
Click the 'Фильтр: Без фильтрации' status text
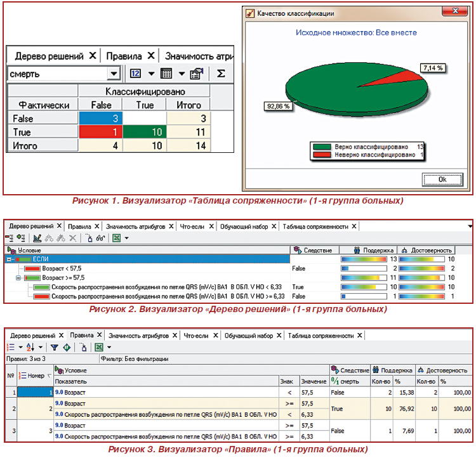[135, 359]
